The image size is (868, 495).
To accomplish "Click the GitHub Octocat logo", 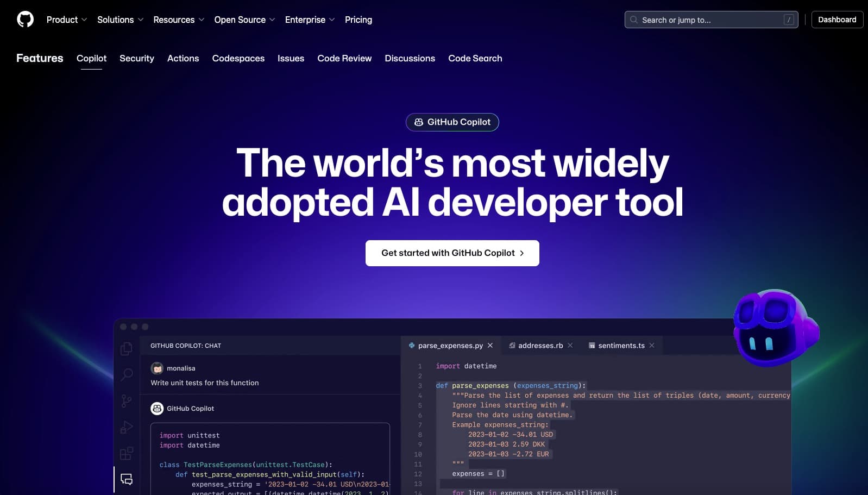I will point(25,20).
